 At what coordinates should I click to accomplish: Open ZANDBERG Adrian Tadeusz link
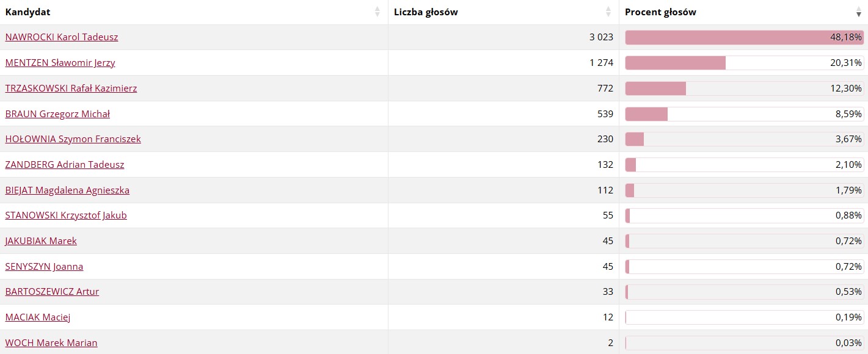click(65, 165)
